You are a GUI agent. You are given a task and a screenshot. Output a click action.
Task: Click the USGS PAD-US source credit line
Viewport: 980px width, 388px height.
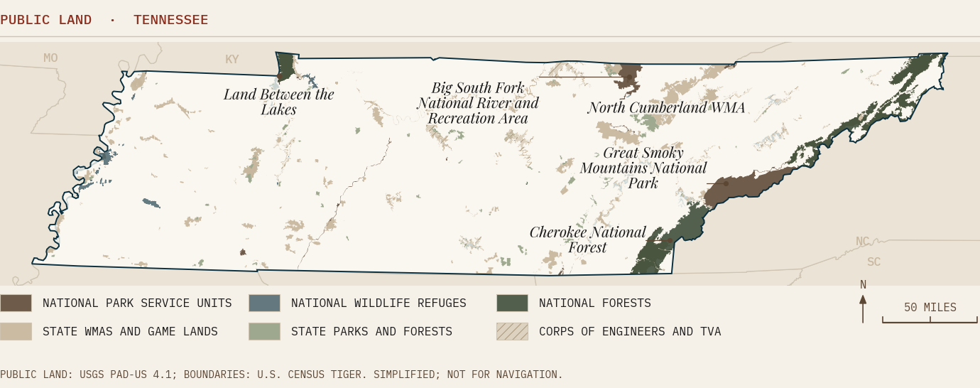click(281, 374)
